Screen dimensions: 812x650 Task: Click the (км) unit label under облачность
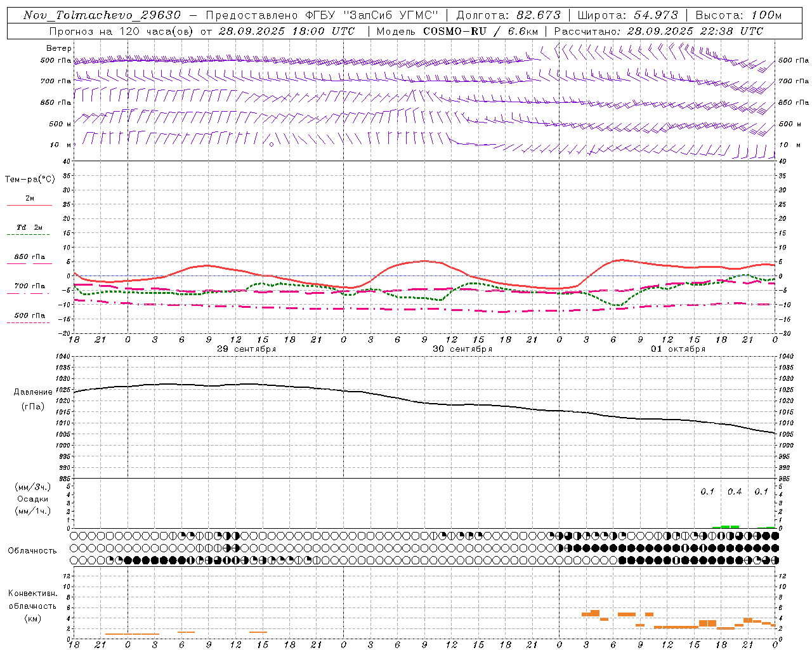(33, 618)
